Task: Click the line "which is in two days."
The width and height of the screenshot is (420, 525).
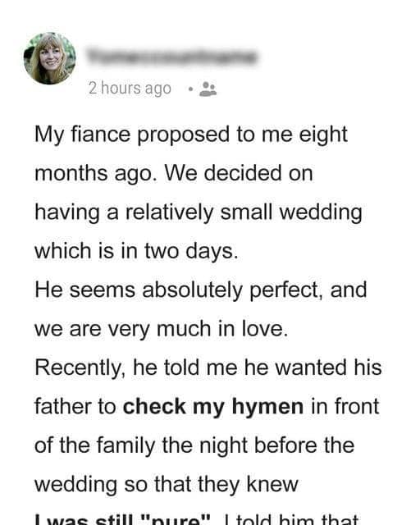Action: [x=136, y=251]
